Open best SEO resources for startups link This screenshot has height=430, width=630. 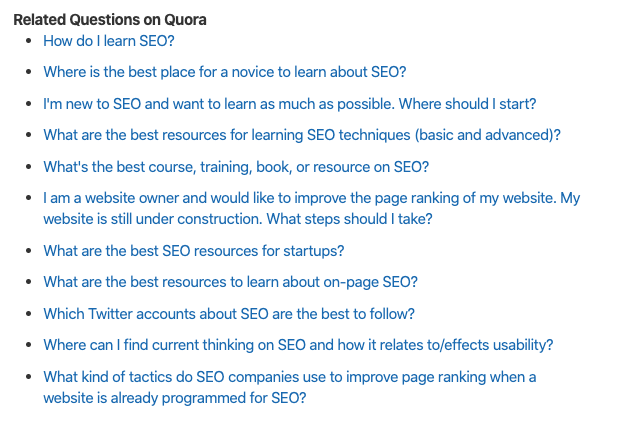click(194, 251)
